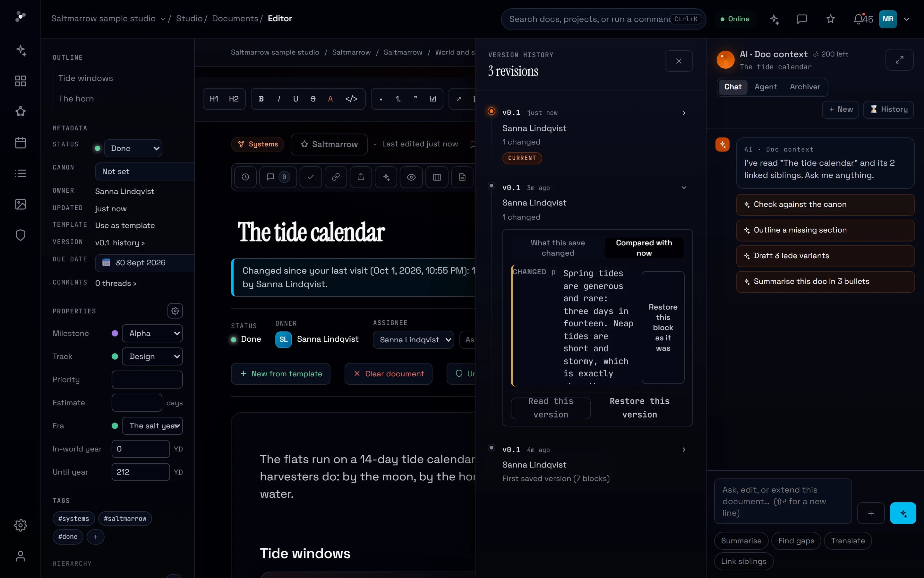Click the chat bubble icon in top bar
924x578 pixels.
click(802, 19)
